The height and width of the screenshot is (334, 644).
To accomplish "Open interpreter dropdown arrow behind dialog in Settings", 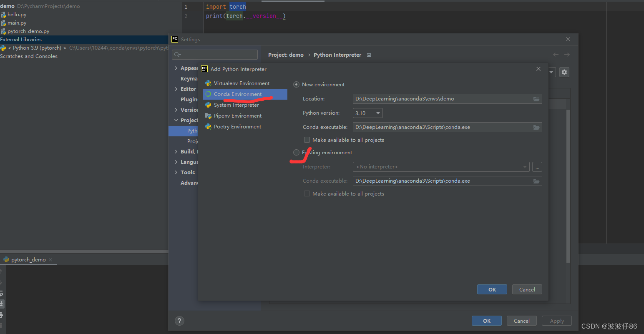I will point(551,72).
